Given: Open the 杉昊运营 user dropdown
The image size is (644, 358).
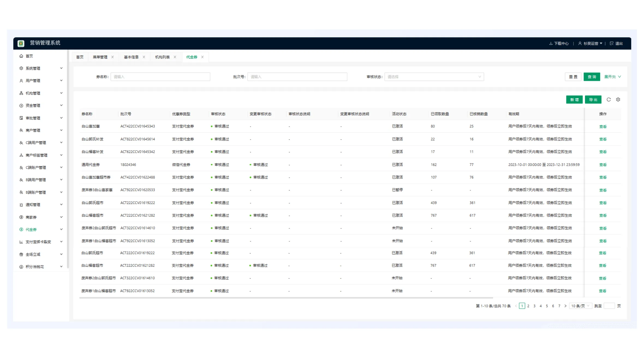Looking at the screenshot, I should click(x=591, y=43).
